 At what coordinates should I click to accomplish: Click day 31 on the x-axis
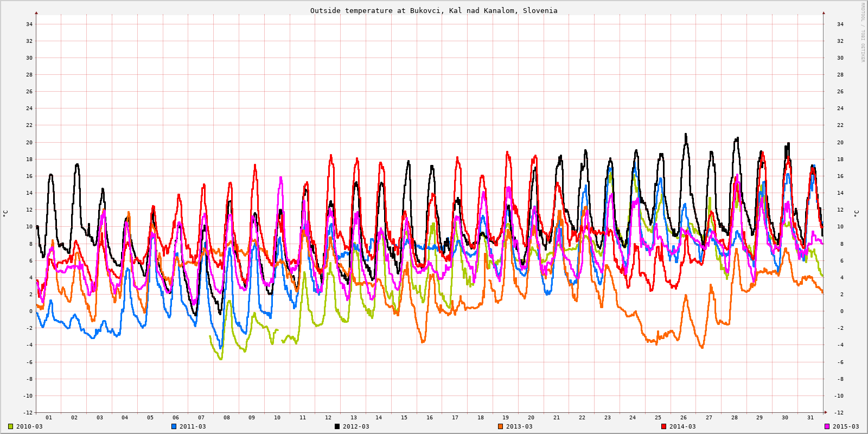(x=810, y=418)
